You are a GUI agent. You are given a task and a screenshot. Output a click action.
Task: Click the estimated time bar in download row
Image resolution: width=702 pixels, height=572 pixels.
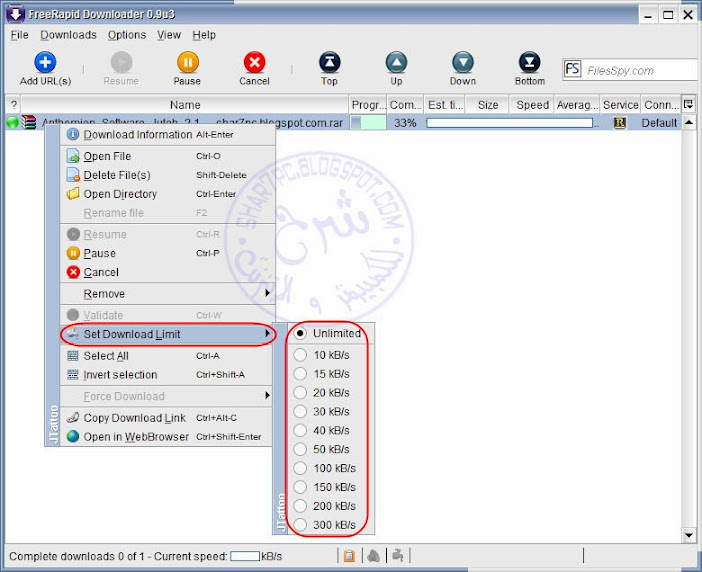click(509, 123)
